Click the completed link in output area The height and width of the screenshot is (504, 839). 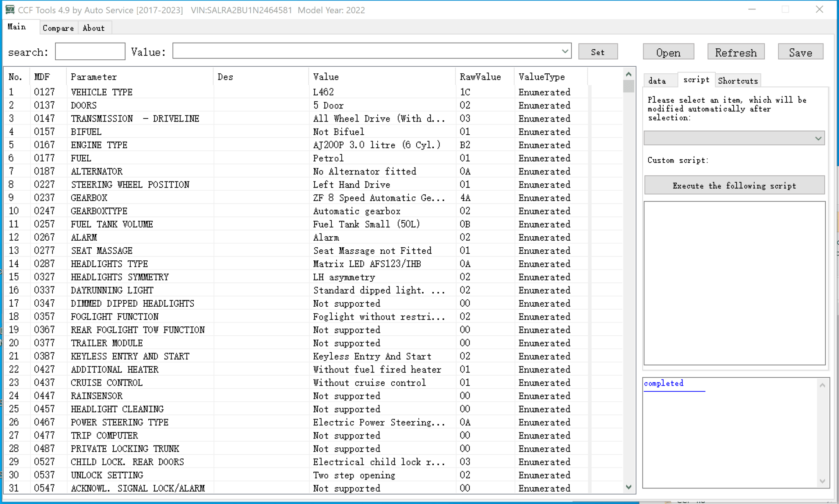(x=664, y=383)
